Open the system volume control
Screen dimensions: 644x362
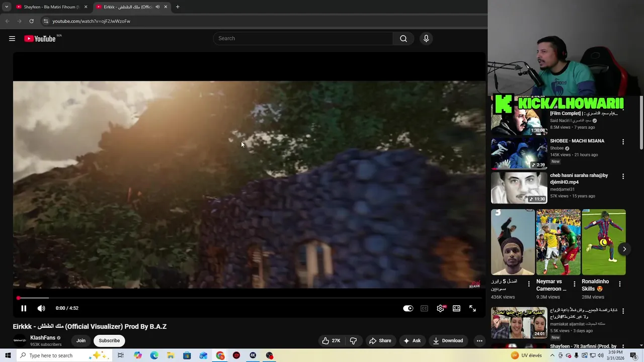tap(600, 355)
